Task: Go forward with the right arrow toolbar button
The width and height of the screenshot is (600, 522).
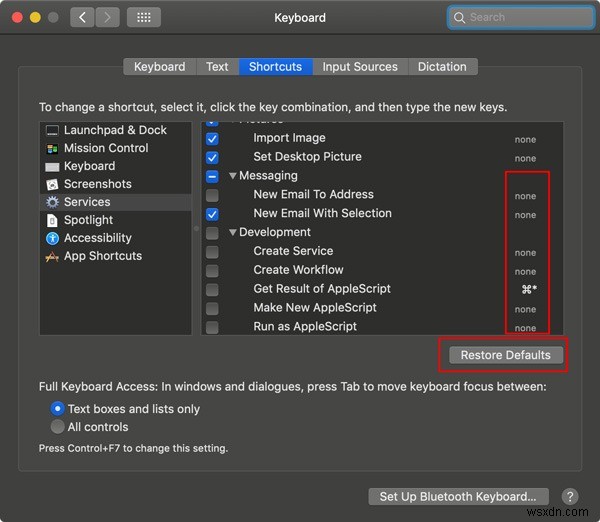Action: coord(108,17)
